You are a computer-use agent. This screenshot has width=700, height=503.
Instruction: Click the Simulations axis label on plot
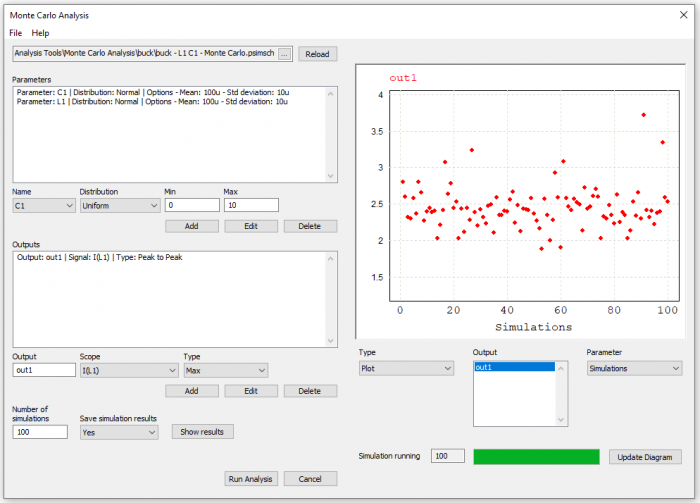coord(533,327)
